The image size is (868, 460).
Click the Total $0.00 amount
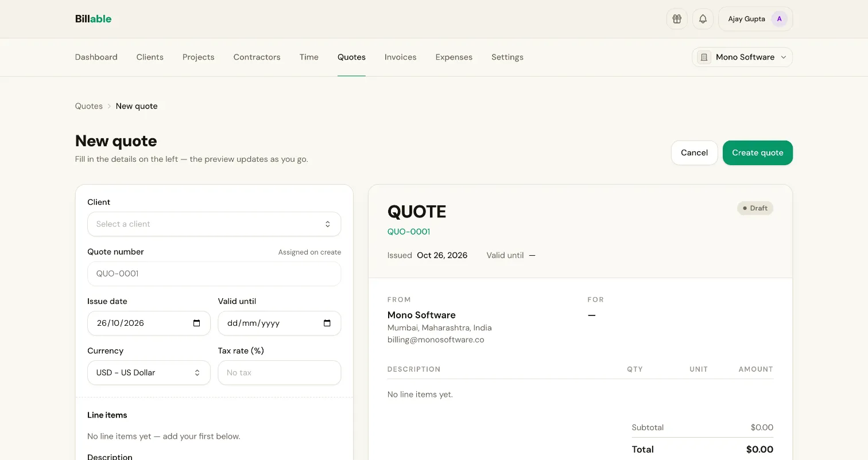[759, 450]
